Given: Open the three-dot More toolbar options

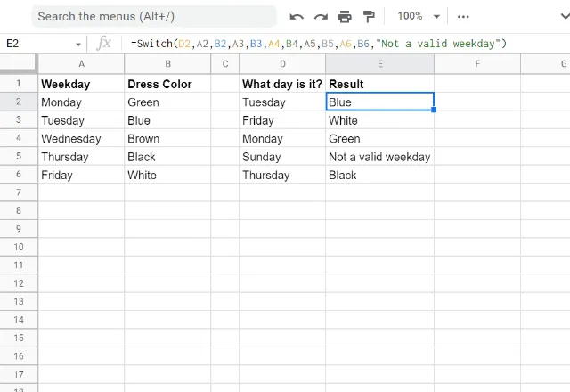Looking at the screenshot, I should (463, 16).
